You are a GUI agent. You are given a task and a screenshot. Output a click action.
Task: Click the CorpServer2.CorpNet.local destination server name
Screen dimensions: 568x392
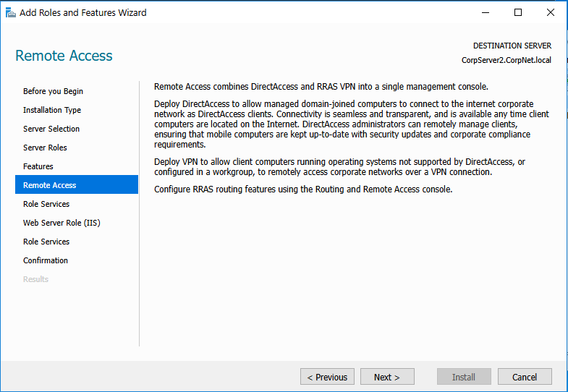(506, 60)
